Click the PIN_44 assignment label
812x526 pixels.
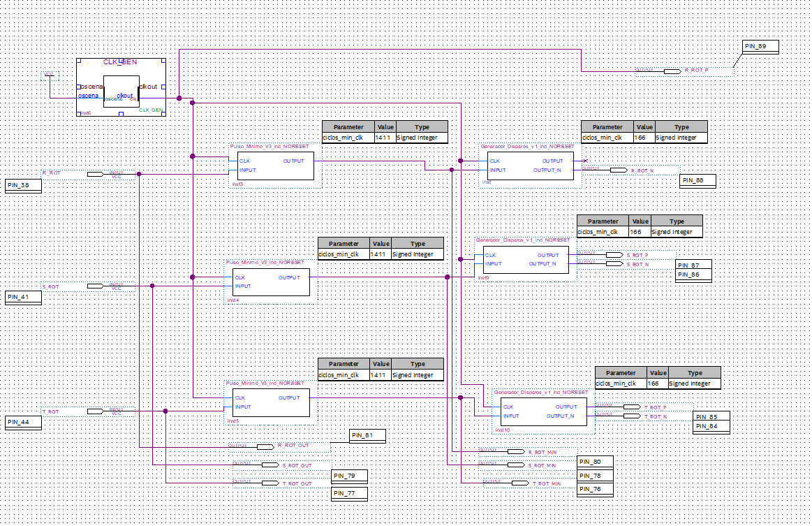pos(23,422)
